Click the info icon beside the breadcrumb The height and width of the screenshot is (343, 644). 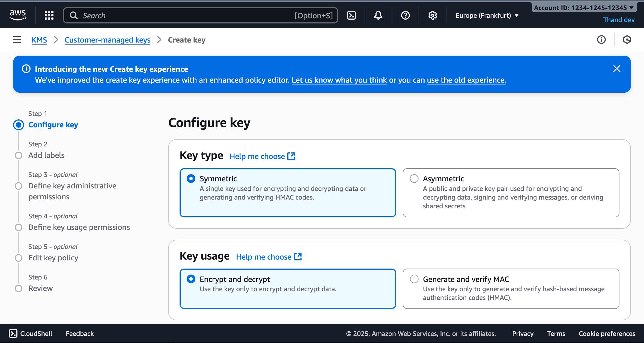coord(601,40)
